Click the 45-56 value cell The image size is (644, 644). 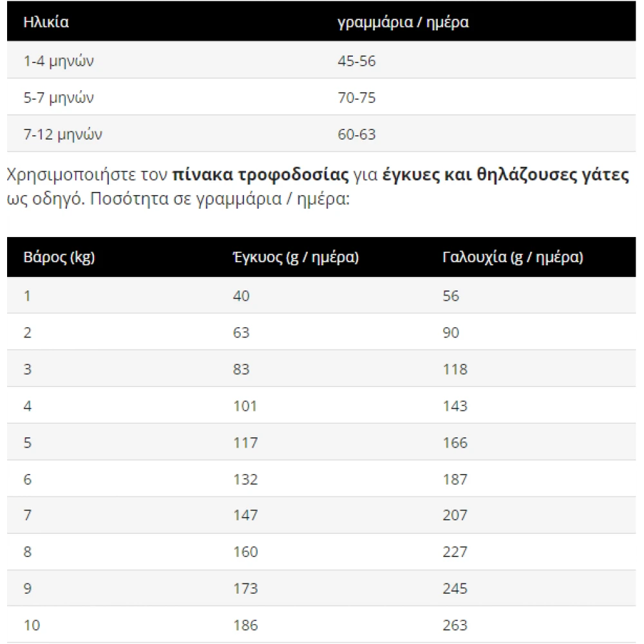pos(356,61)
